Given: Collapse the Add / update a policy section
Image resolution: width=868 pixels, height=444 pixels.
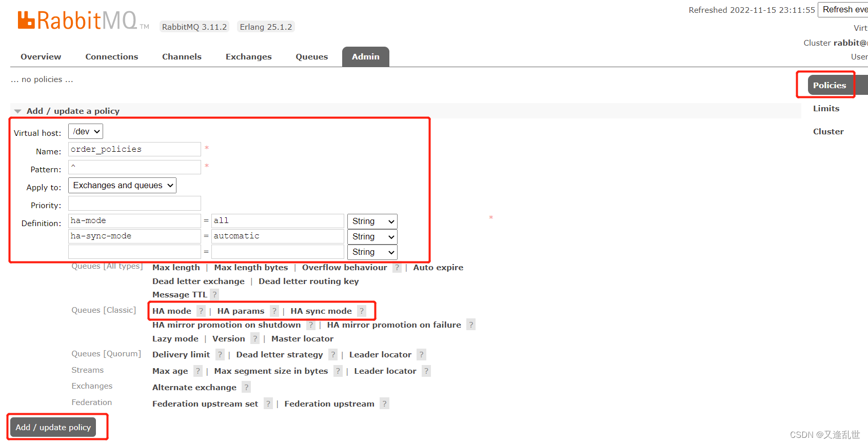Looking at the screenshot, I should [73, 111].
